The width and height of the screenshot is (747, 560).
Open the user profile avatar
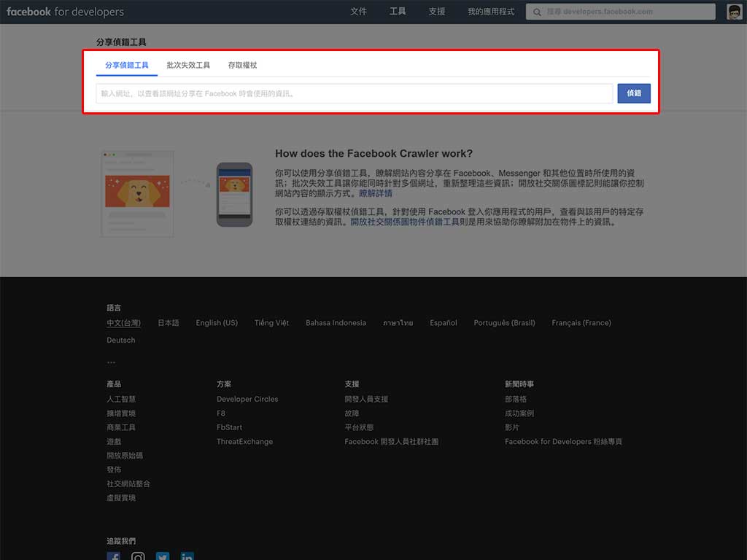[x=734, y=12]
